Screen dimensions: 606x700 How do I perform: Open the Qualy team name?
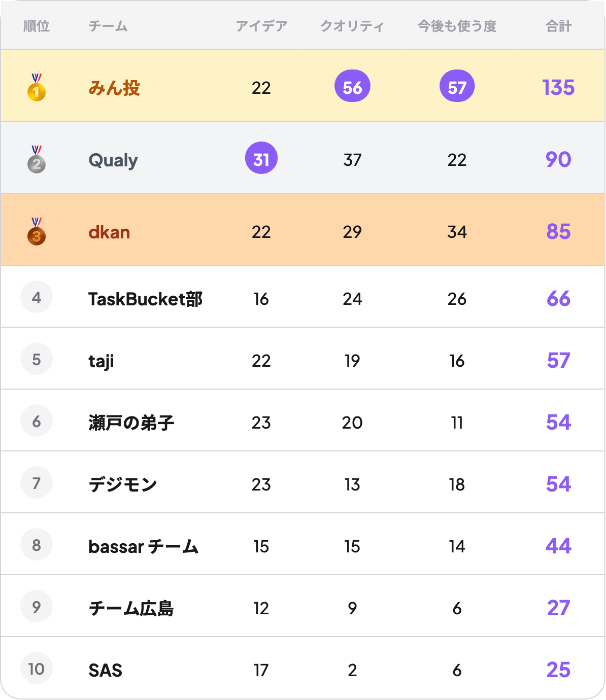tap(113, 160)
